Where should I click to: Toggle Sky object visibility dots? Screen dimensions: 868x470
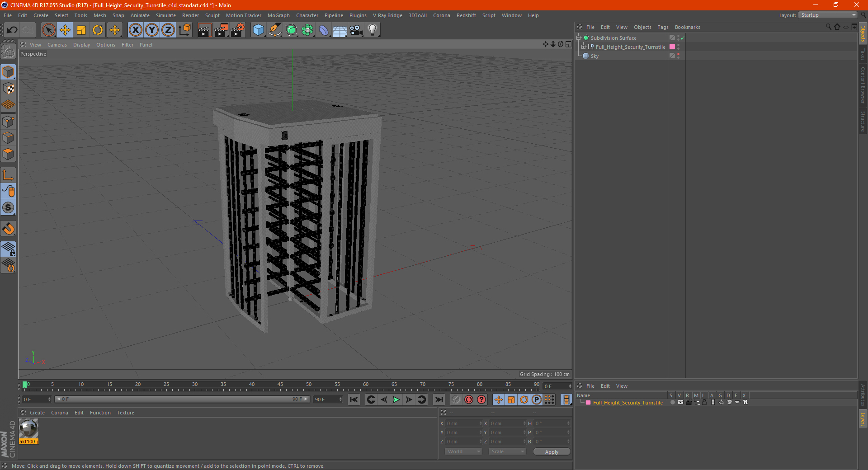[678, 56]
